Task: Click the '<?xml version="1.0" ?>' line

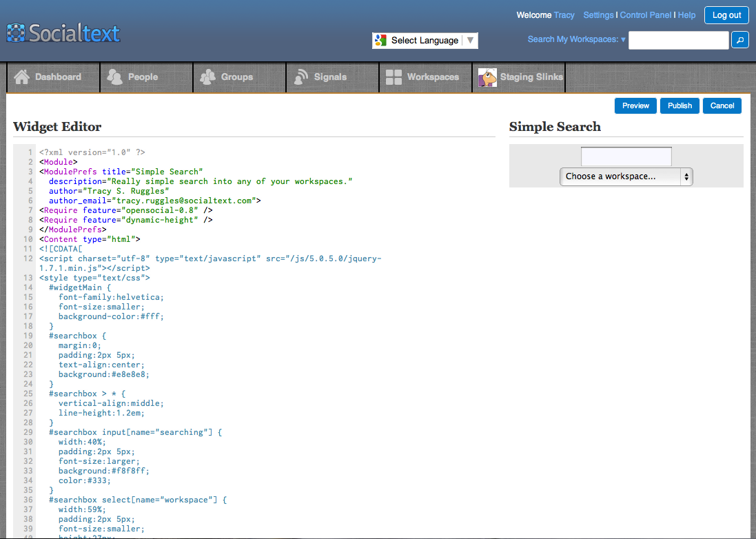Action: [92, 152]
